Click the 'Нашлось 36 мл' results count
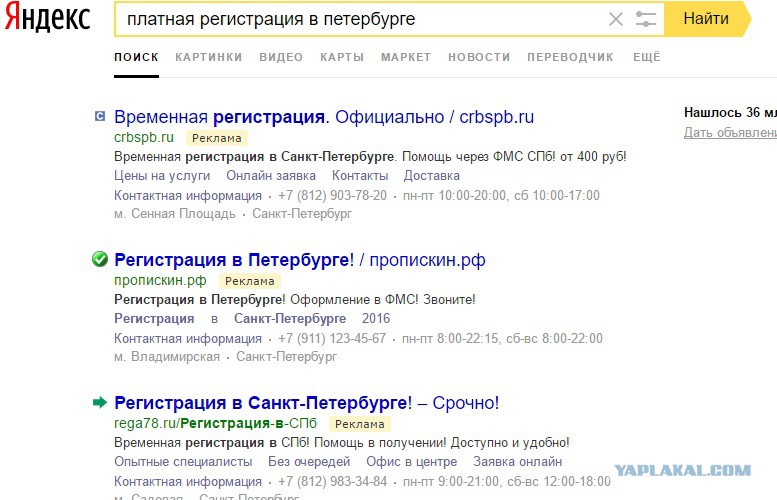This screenshot has height=500, width=777. (730, 112)
